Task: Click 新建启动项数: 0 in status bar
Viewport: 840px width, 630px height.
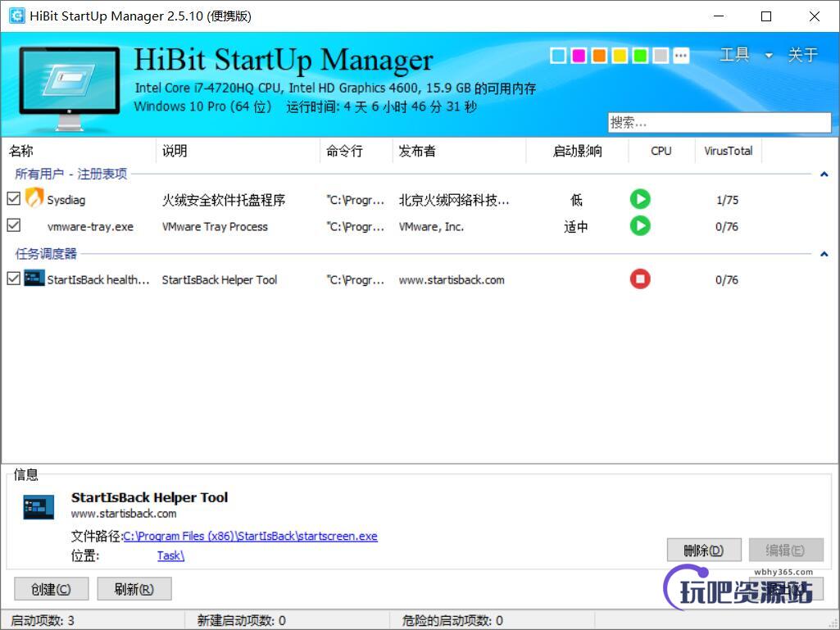Action: [x=242, y=621]
